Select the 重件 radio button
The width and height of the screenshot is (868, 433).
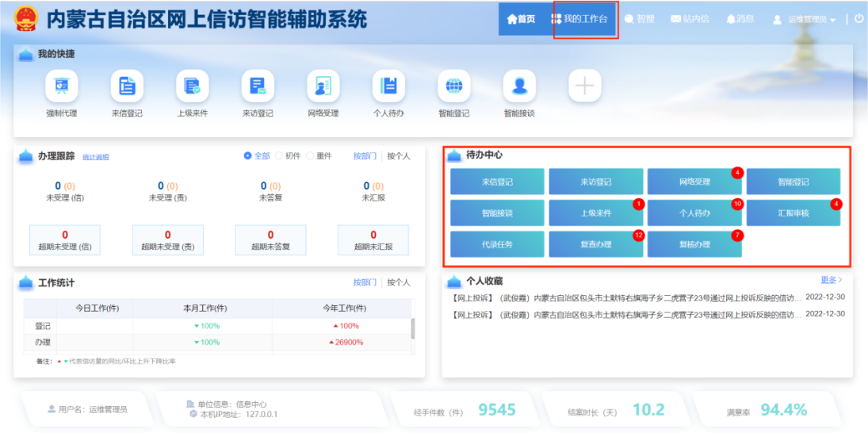point(311,156)
